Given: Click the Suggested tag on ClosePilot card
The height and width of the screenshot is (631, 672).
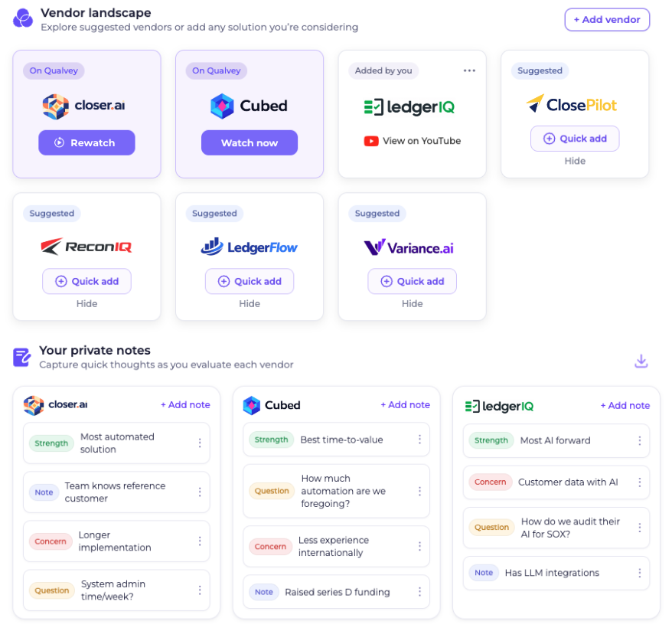Looking at the screenshot, I should tap(540, 70).
